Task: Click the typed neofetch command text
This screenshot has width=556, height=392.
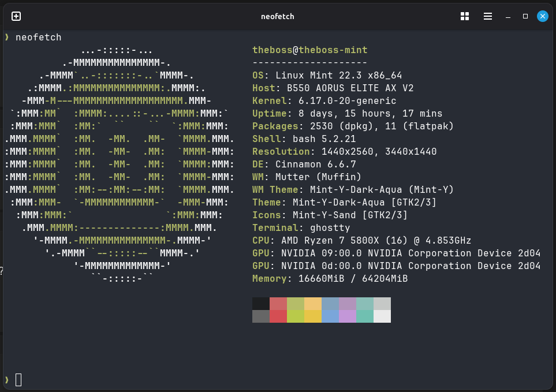Action: click(x=38, y=37)
